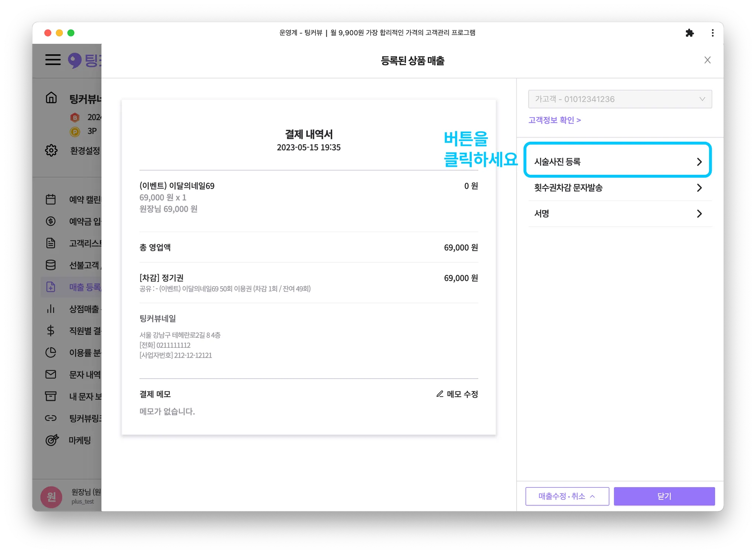Open the three-dot browser menu
This screenshot has height=554, width=756.
pyautogui.click(x=712, y=33)
